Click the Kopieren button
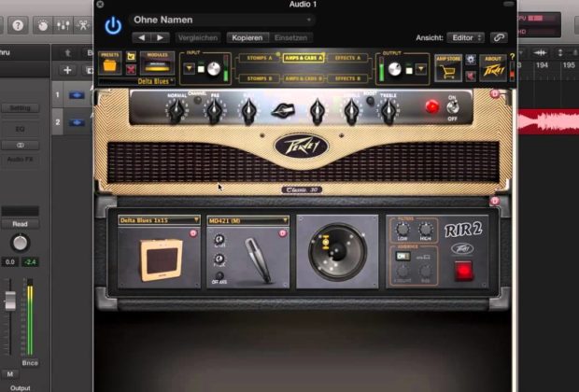This screenshot has height=392, width=579. click(x=247, y=37)
